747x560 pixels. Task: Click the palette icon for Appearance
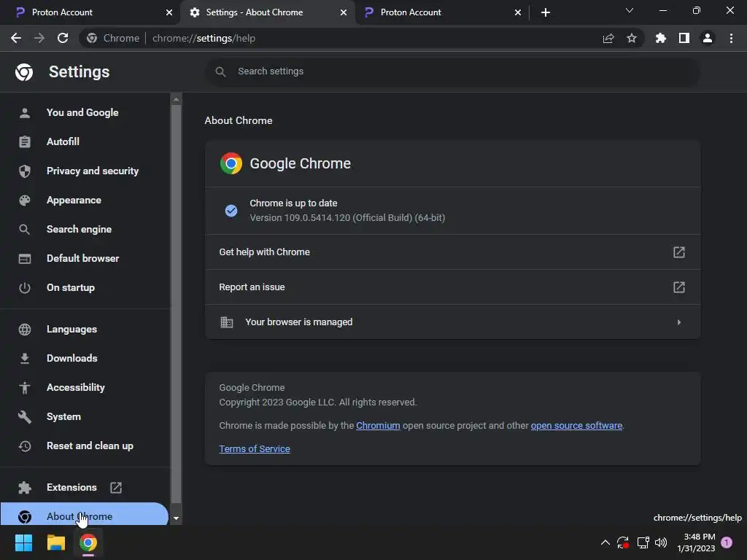click(x=25, y=200)
